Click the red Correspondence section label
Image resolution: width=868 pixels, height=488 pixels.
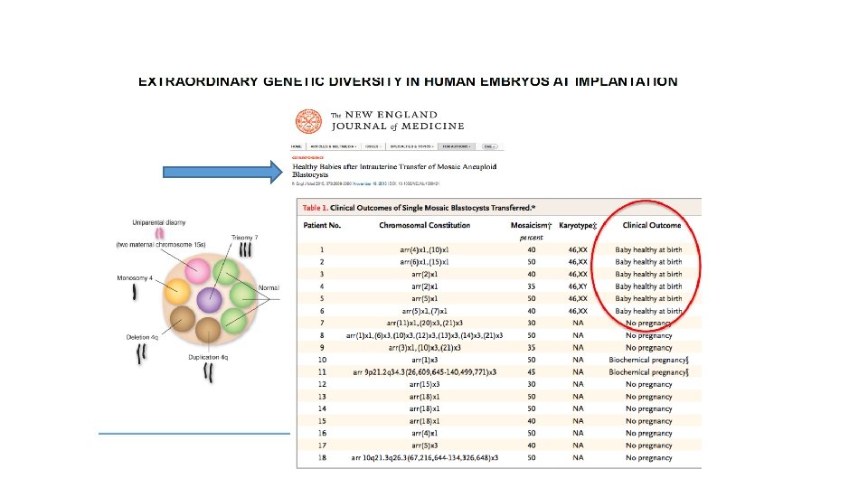pyautogui.click(x=307, y=157)
